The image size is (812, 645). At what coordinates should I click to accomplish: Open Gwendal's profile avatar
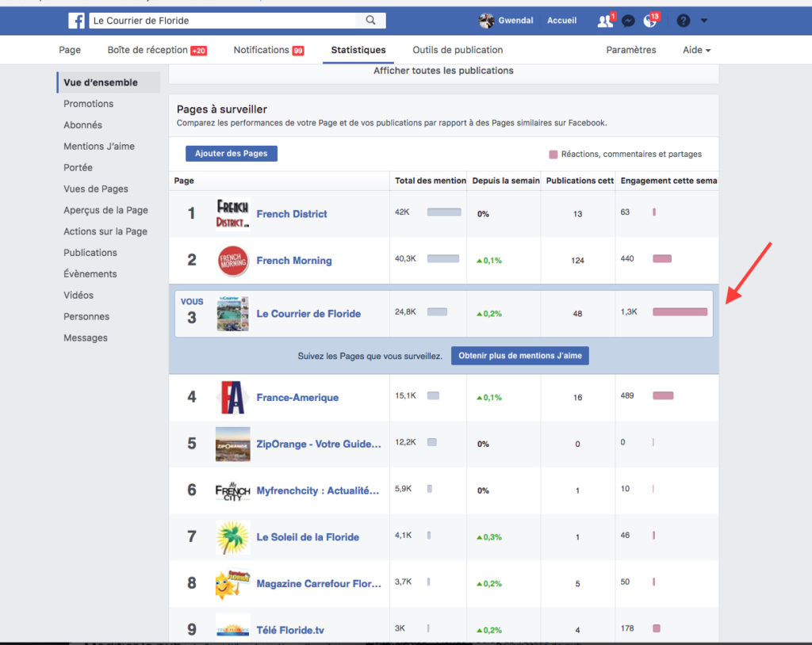point(486,21)
